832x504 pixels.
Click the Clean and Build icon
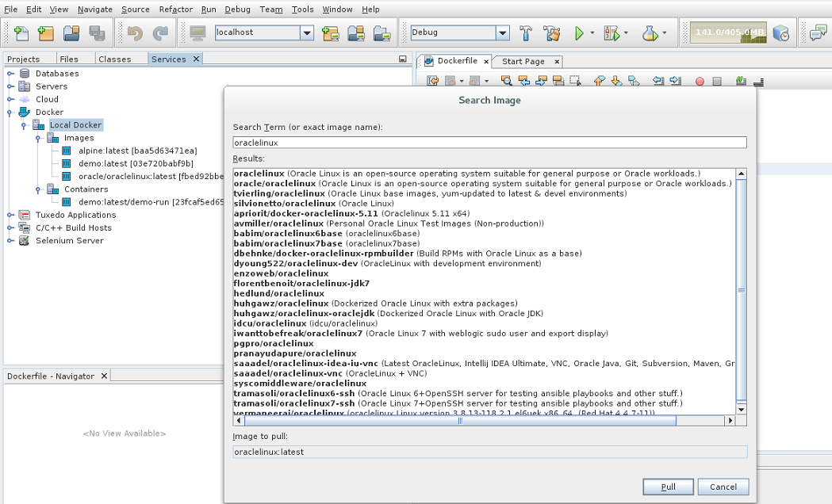tap(552, 33)
